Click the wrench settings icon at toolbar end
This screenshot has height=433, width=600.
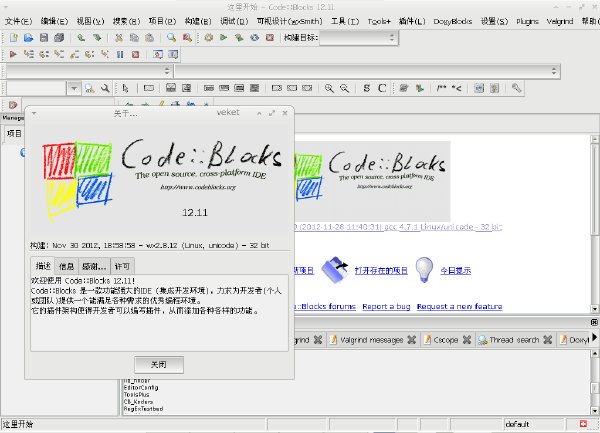pos(516,88)
